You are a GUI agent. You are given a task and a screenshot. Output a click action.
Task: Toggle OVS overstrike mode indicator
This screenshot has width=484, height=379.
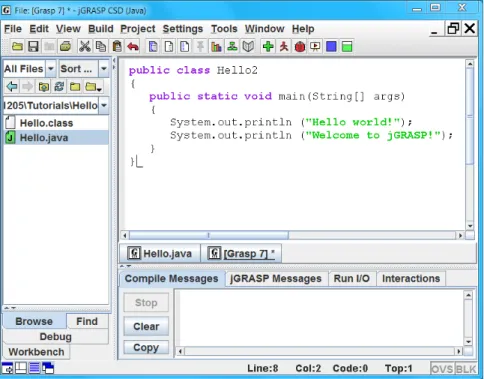(442, 369)
